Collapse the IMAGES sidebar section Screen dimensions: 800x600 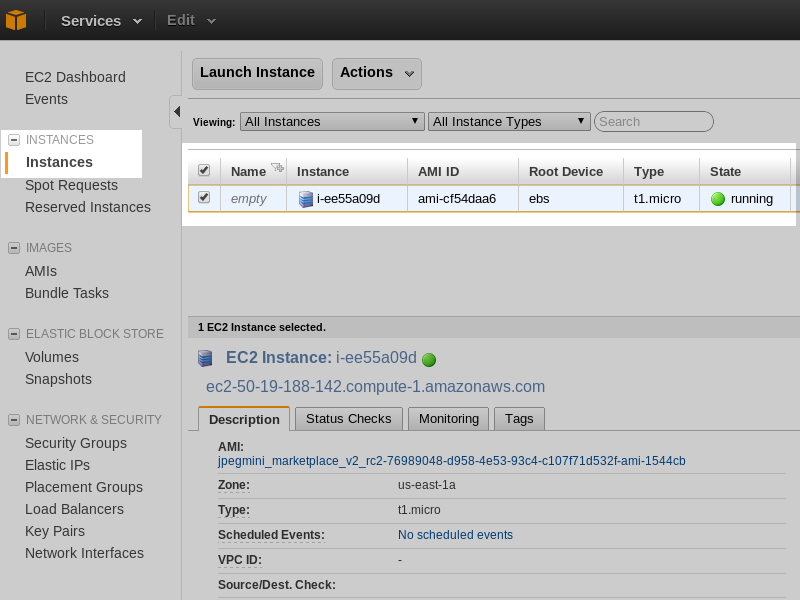pyautogui.click(x=14, y=248)
